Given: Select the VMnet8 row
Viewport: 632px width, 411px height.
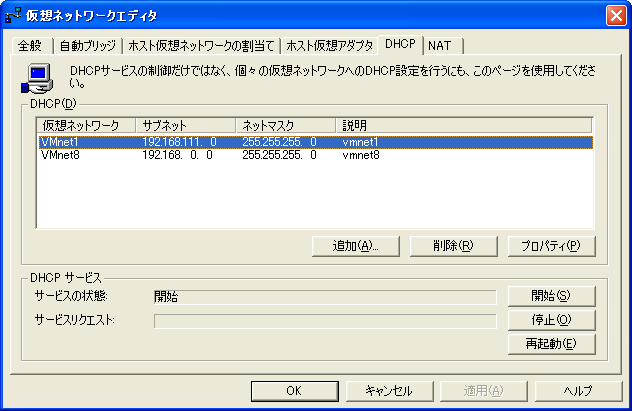Looking at the screenshot, I should tap(316, 155).
